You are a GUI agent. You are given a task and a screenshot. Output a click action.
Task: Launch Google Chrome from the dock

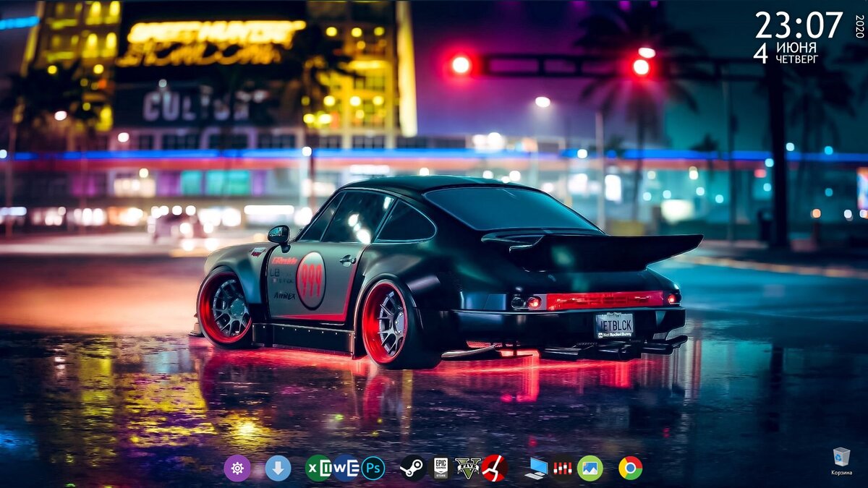click(630, 468)
